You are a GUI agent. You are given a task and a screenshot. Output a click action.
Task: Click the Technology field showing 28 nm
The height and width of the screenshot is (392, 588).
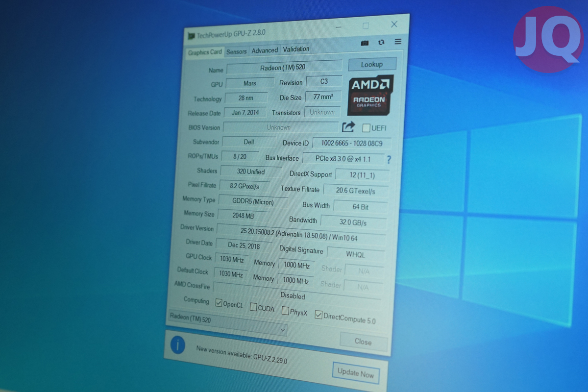(246, 98)
